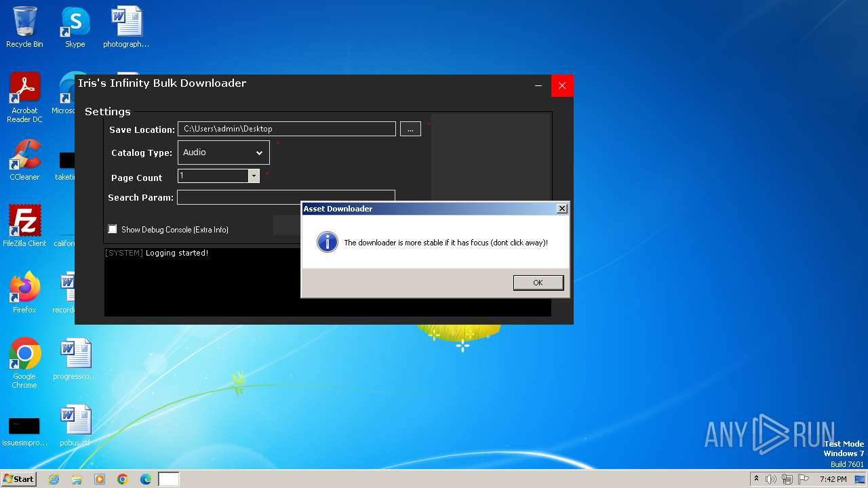Click the 7:42 PM taskbar clock
This screenshot has width=868, height=488.
[833, 479]
